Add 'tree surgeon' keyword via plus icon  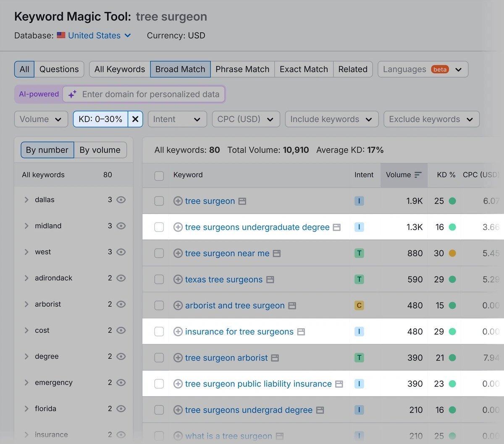[178, 201]
